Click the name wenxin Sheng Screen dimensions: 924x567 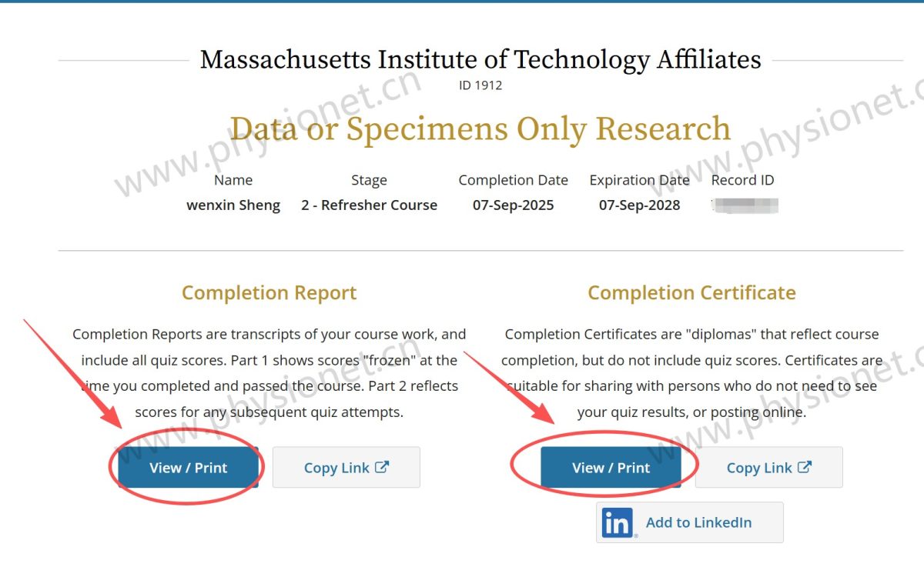233,205
